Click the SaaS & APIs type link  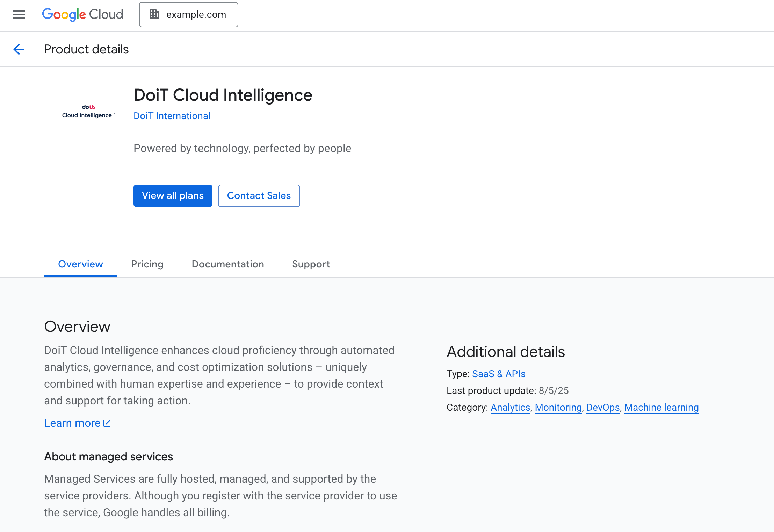pos(498,374)
